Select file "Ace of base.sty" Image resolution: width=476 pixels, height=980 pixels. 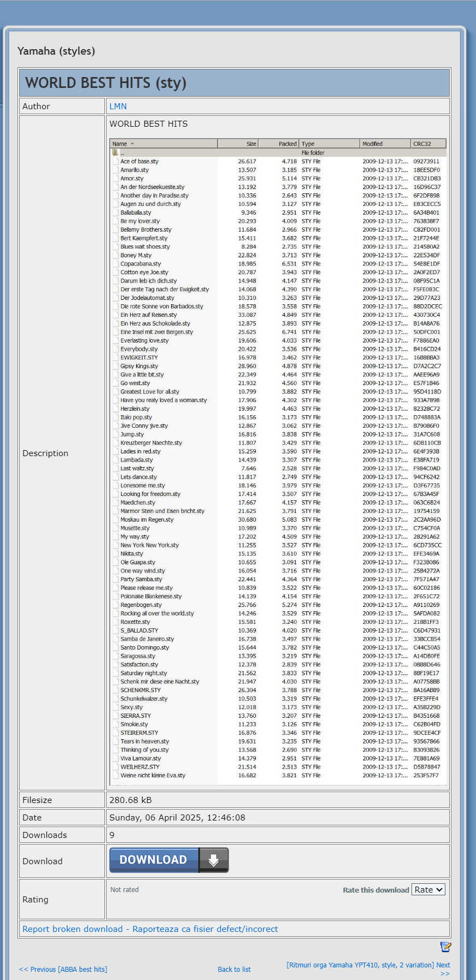pyautogui.click(x=139, y=161)
